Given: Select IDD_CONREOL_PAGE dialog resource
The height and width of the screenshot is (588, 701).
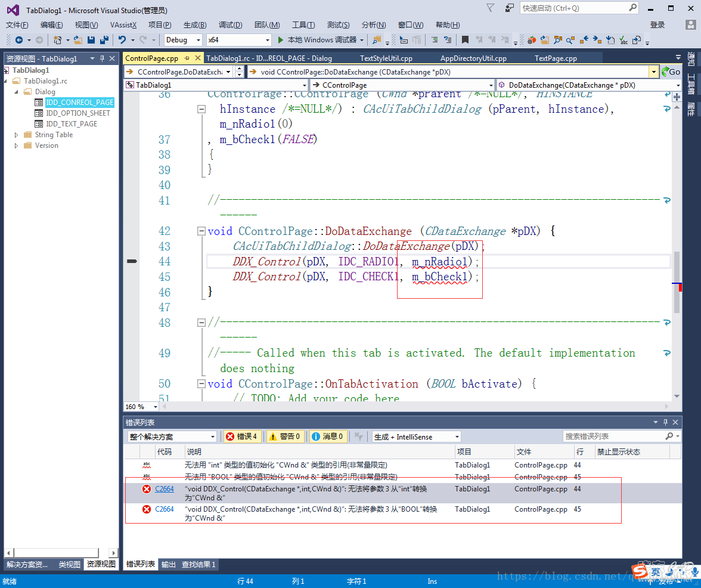Looking at the screenshot, I should click(80, 103).
